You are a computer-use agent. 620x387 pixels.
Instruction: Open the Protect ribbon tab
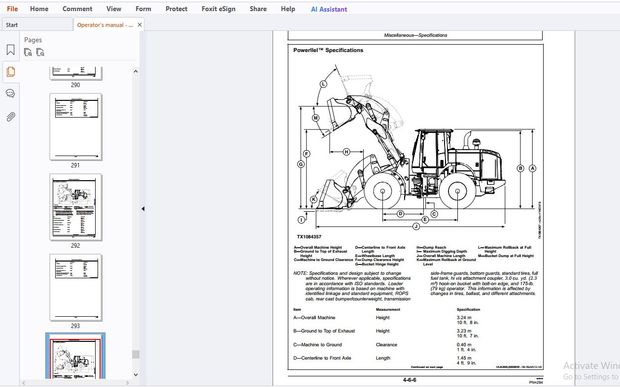176,9
